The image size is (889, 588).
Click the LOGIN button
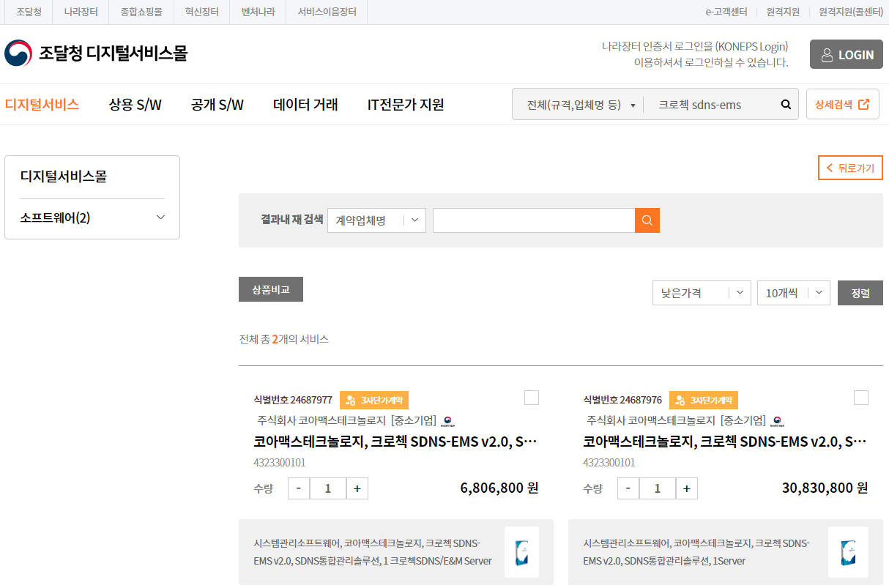point(847,54)
